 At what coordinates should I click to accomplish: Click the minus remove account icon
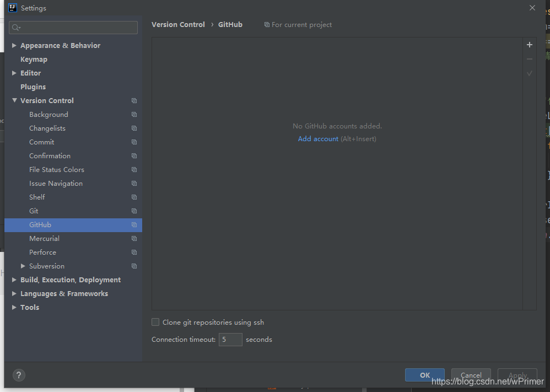(x=529, y=59)
